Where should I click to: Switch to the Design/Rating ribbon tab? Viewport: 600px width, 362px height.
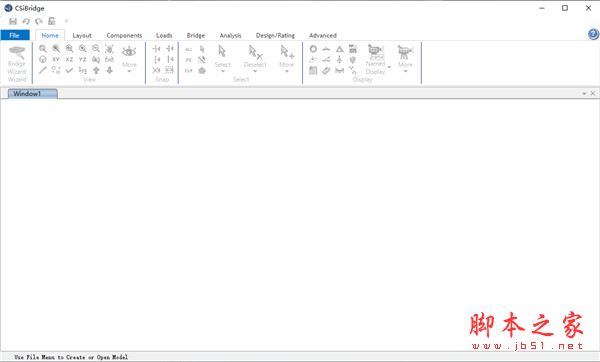click(x=275, y=35)
